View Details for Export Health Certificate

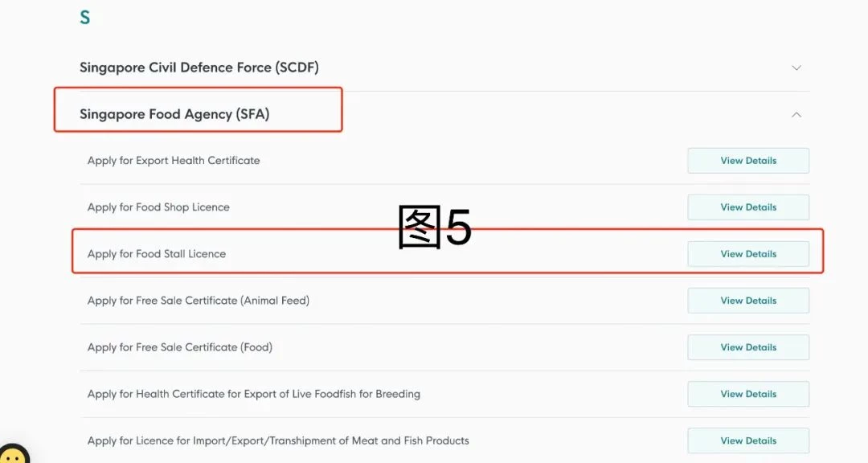tap(748, 161)
